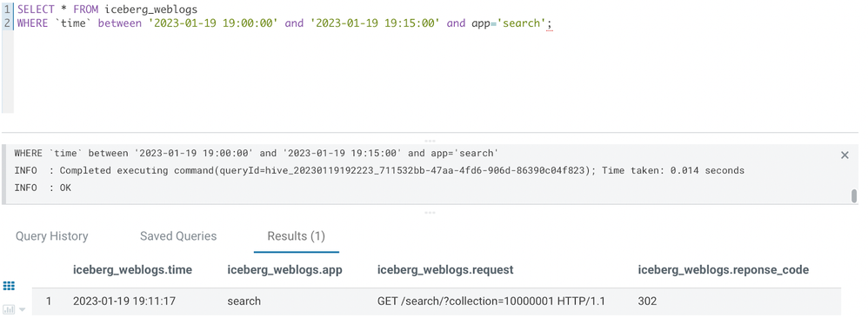Click the log panel scrollbar thumb
This screenshot has width=868, height=317.
pos(854,195)
